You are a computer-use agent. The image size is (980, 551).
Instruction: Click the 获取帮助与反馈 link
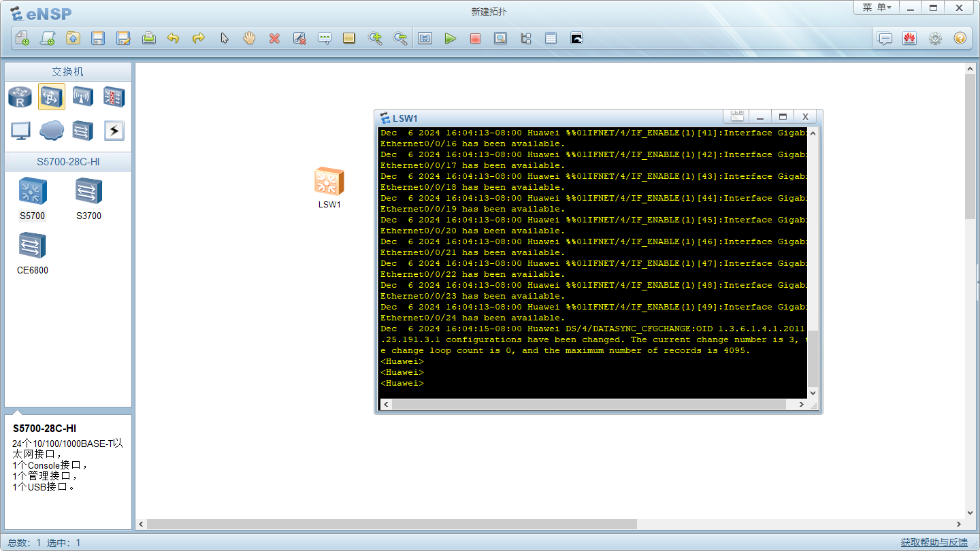tap(934, 542)
